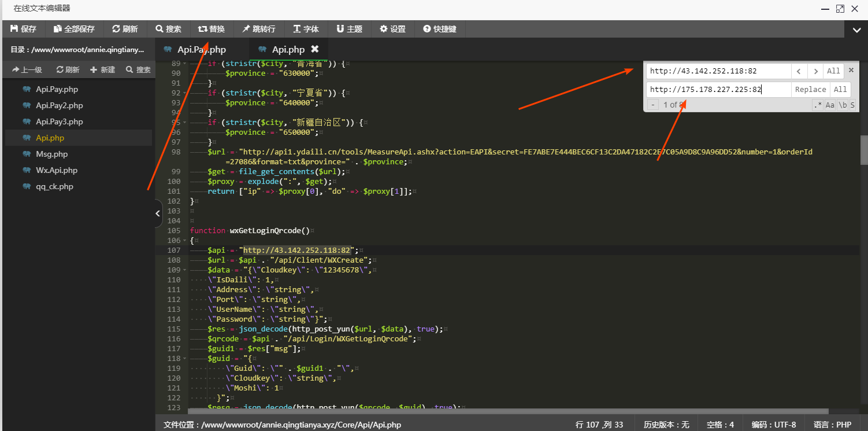Fold code at line 92
This screenshot has height=431, width=868.
click(186, 93)
